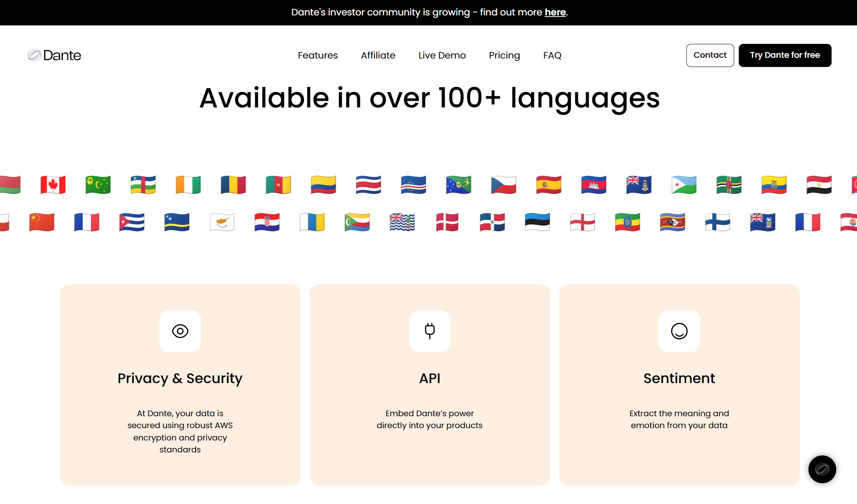Open the Pricing page
The image size is (857, 504).
coord(505,55)
